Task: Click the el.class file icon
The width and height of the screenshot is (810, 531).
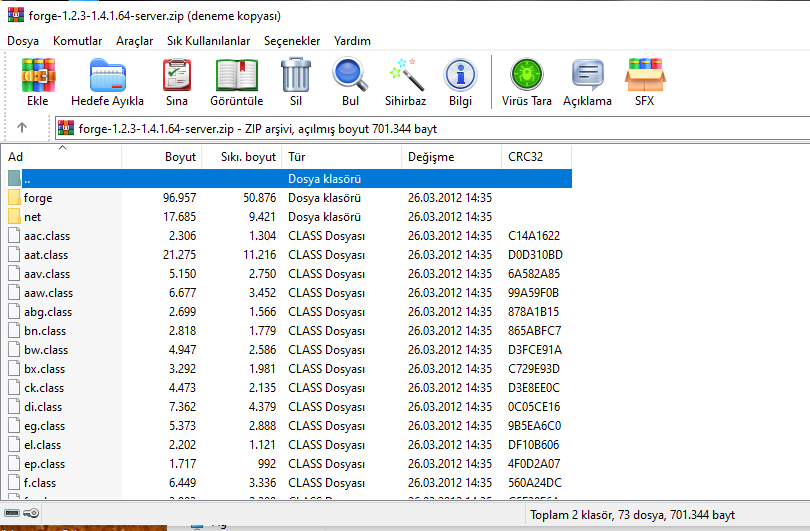Action: pos(14,445)
